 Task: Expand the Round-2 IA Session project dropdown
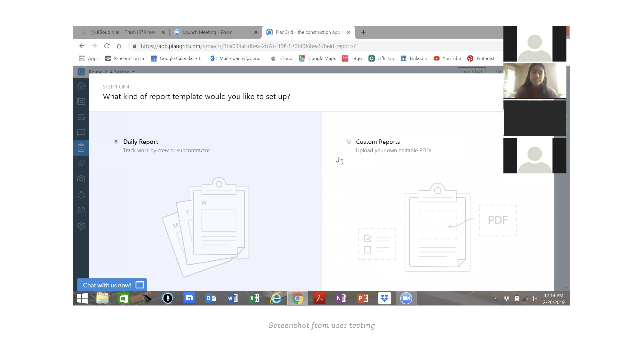(112, 72)
